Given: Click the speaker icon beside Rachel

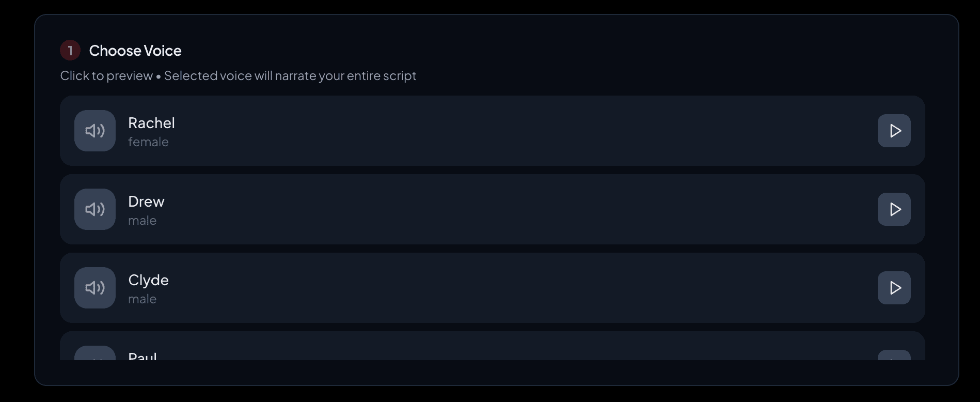Looking at the screenshot, I should pyautogui.click(x=95, y=131).
